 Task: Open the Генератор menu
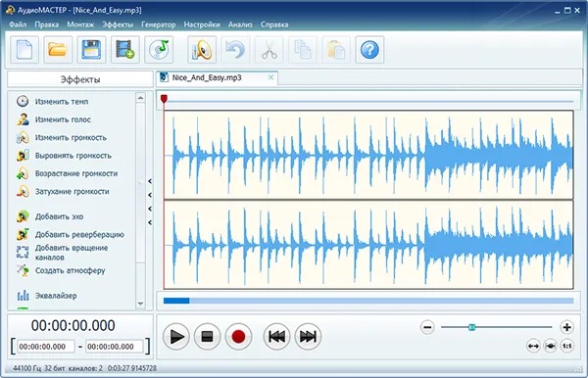point(158,24)
